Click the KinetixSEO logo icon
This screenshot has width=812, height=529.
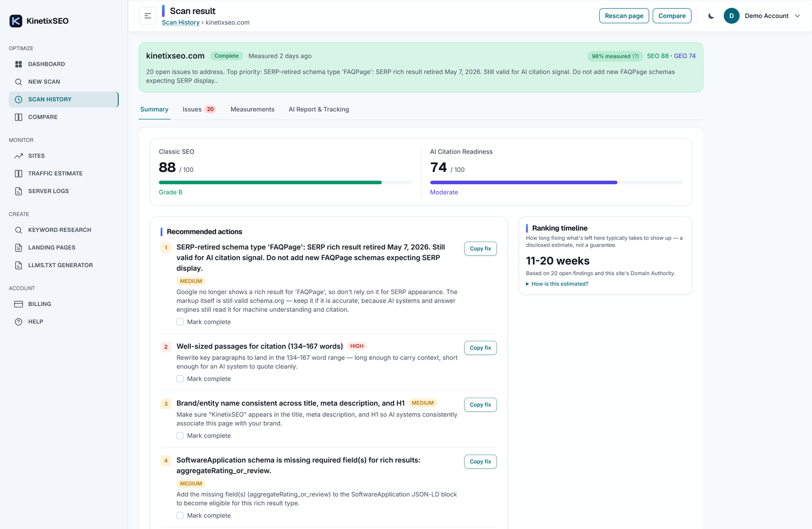pos(16,21)
